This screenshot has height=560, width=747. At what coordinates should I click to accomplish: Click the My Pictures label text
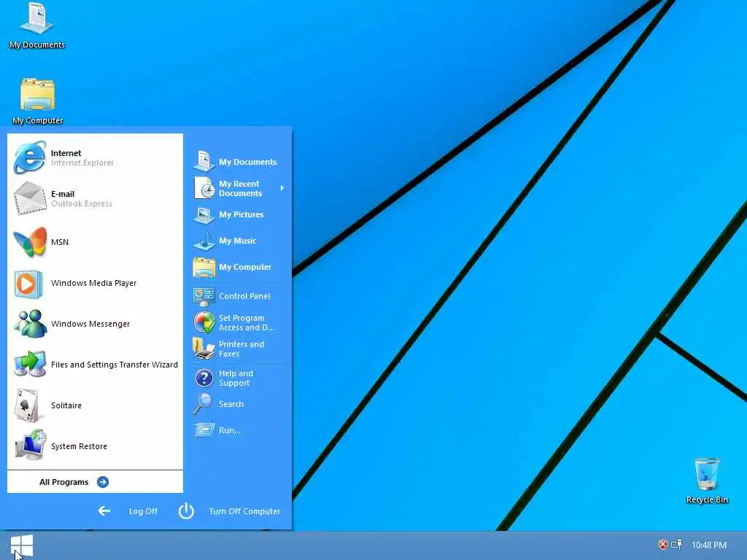(x=241, y=215)
